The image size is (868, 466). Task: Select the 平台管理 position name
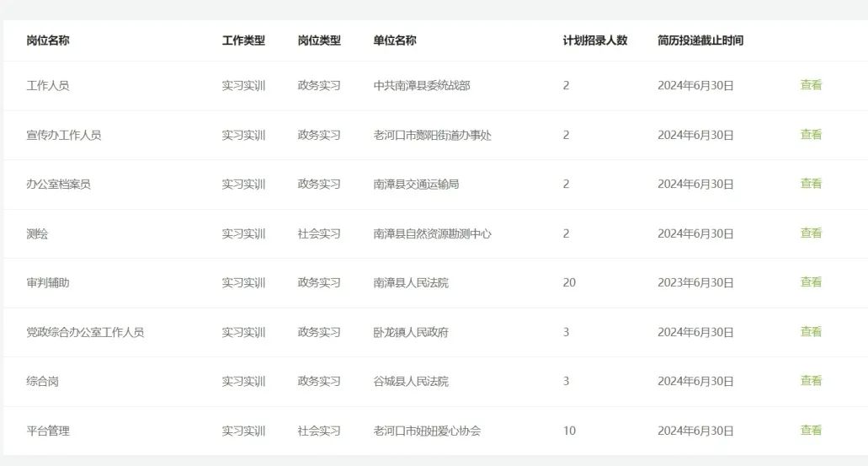coord(48,431)
